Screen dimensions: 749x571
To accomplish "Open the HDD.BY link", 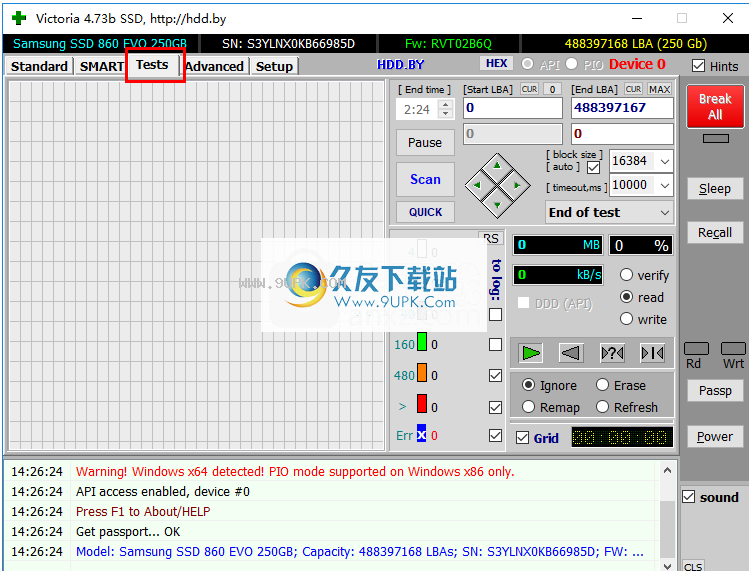I will 400,64.
